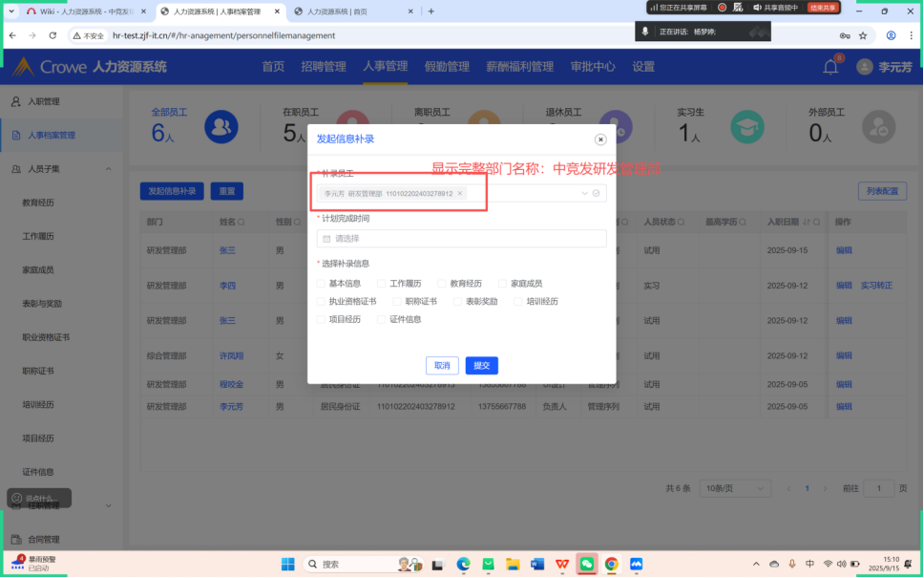
Task: Check the 家庭成员 checkbox in dialog
Action: pos(503,284)
